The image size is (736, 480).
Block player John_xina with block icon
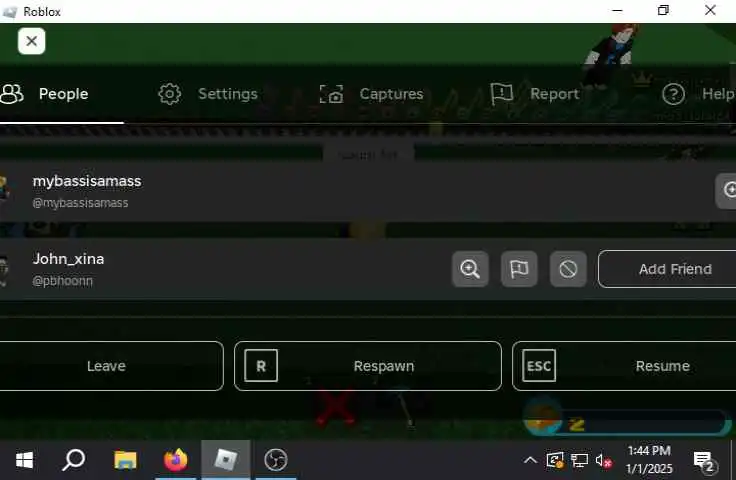(x=568, y=269)
